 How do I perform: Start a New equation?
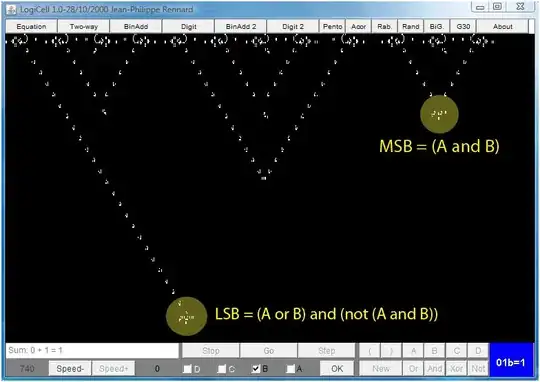tap(381, 369)
